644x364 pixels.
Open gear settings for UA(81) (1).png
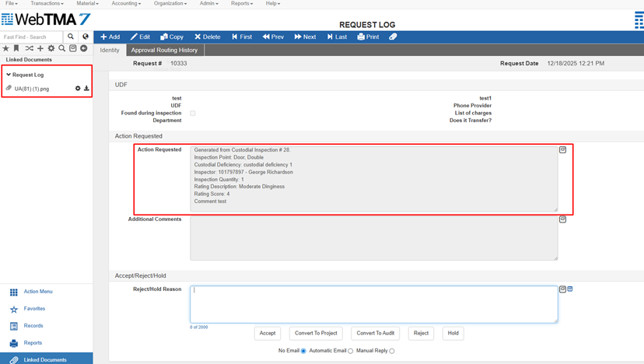coord(78,89)
